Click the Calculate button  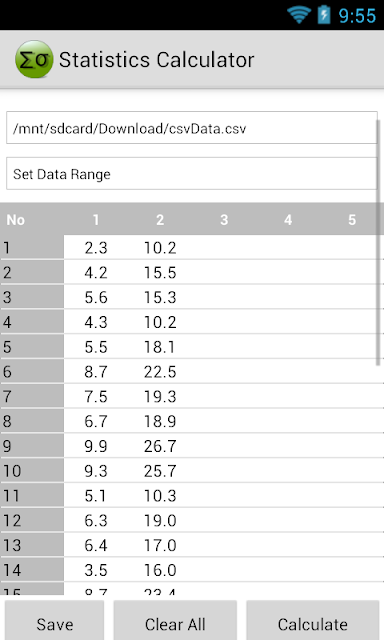[313, 620]
